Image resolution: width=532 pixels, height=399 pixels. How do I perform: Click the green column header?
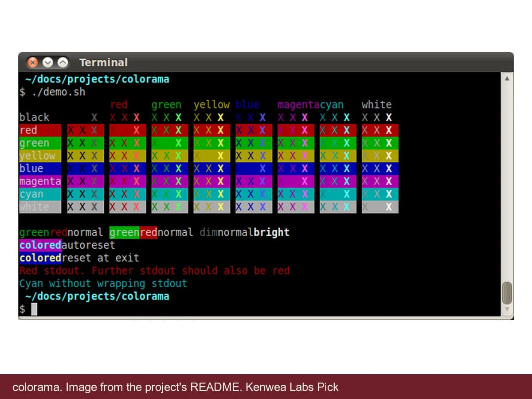click(166, 105)
